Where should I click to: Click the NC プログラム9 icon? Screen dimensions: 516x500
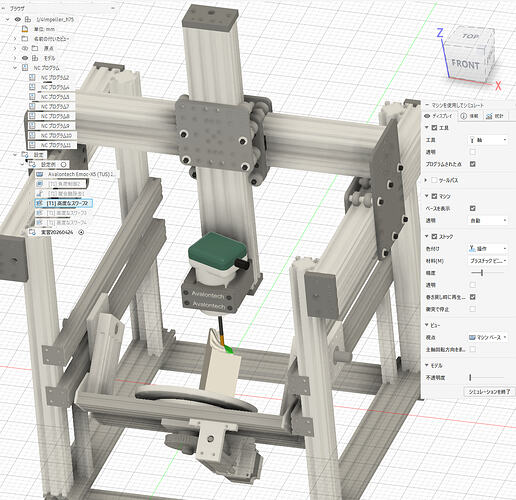tap(32, 126)
